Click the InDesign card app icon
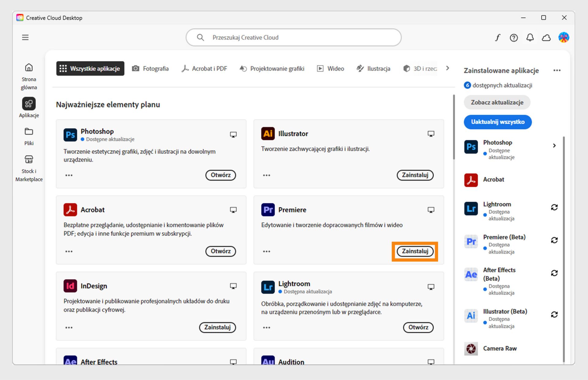 70,286
